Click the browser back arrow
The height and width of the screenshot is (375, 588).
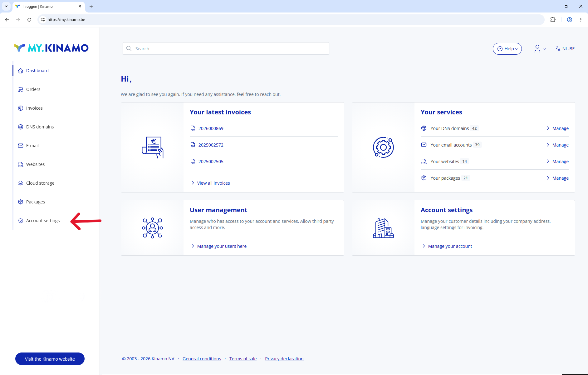pyautogui.click(x=7, y=20)
